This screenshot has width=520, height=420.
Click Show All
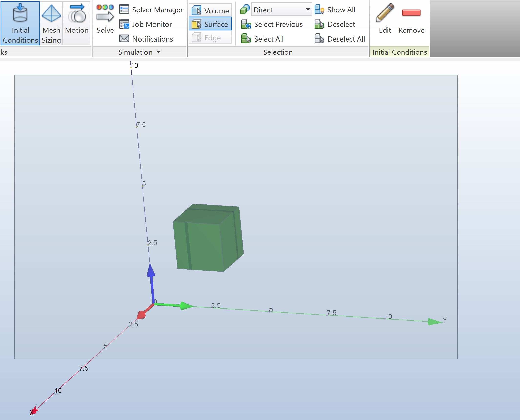pyautogui.click(x=341, y=10)
